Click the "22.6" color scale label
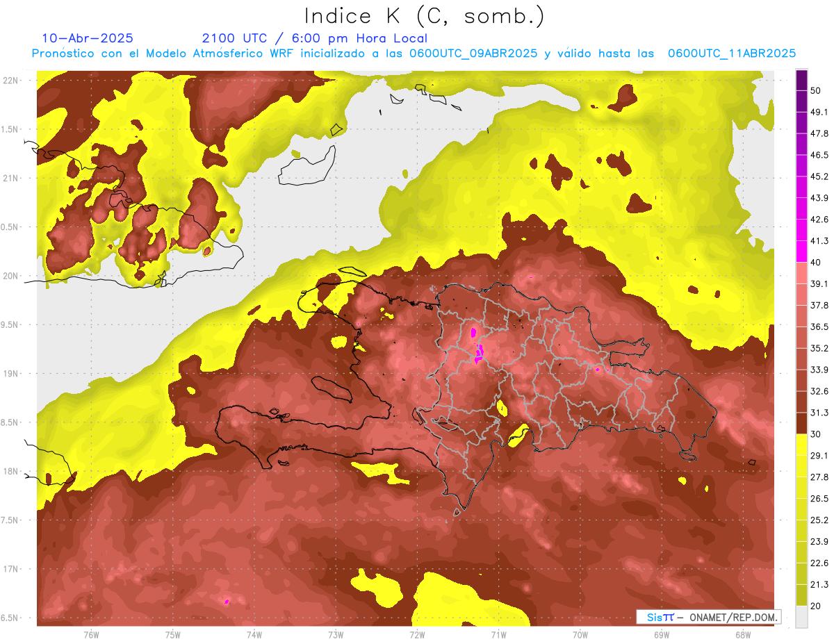 pos(819,563)
